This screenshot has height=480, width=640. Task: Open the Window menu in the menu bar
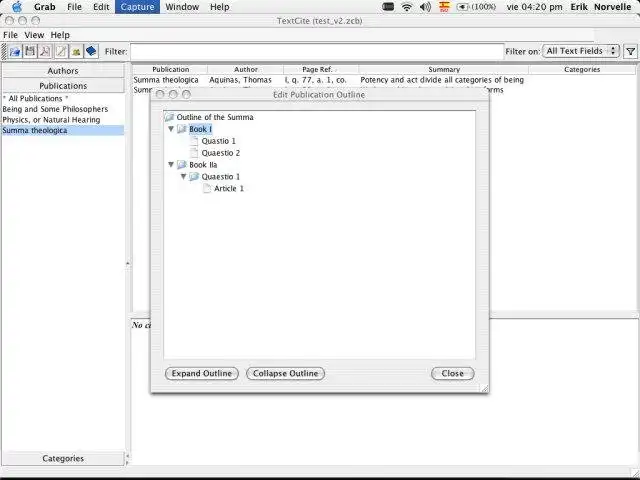(182, 7)
